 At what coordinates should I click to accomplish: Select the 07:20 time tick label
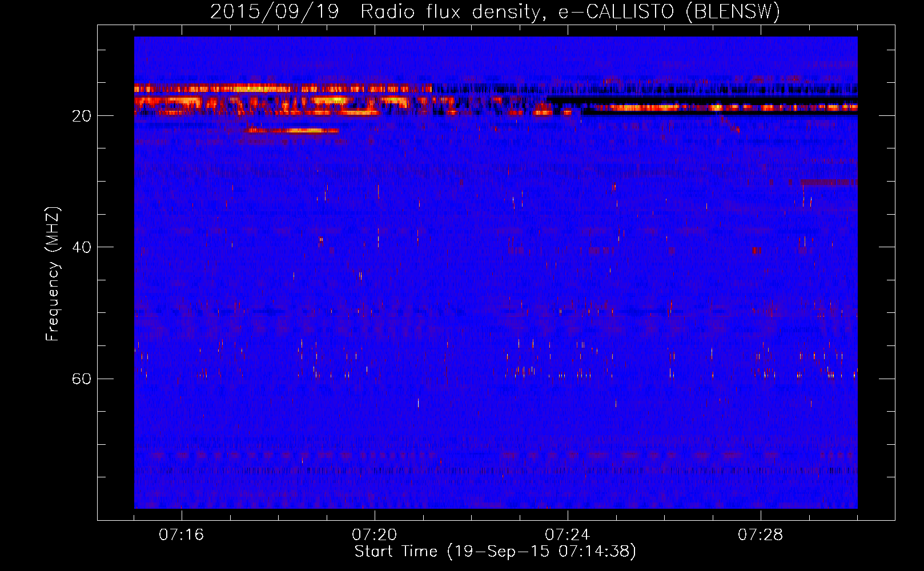pyautogui.click(x=375, y=534)
